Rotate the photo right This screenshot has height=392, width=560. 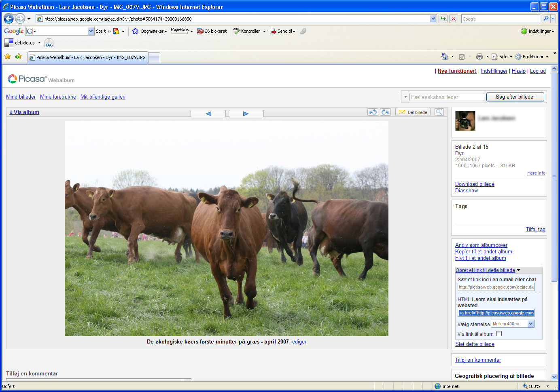[x=385, y=112]
